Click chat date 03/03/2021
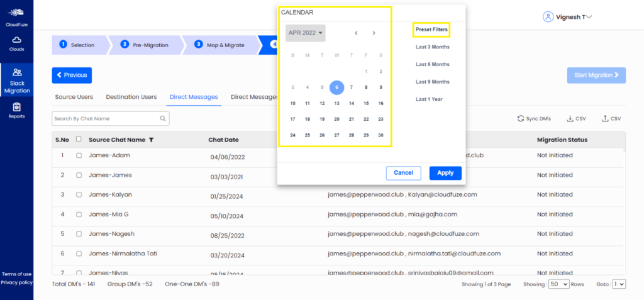 (x=226, y=177)
